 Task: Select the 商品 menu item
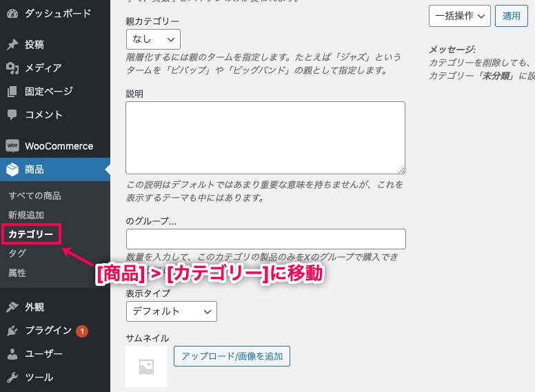(55, 169)
